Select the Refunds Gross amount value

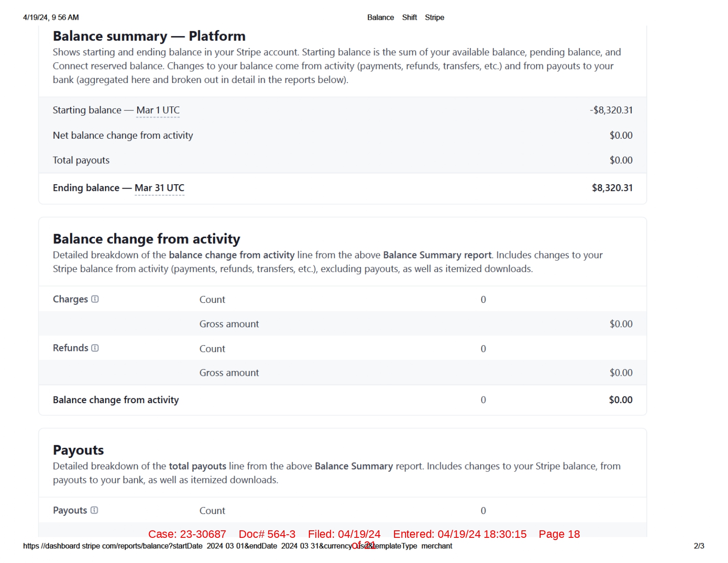[x=620, y=373]
